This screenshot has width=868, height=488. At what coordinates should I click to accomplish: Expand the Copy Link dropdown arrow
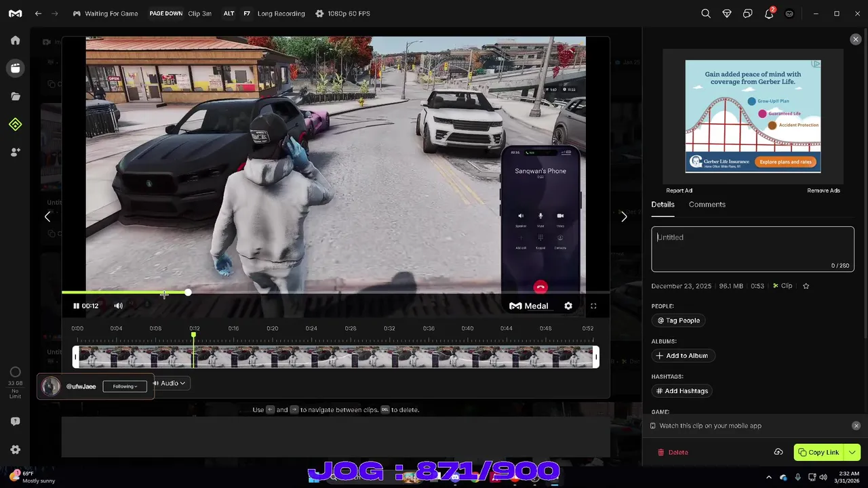[x=852, y=452]
